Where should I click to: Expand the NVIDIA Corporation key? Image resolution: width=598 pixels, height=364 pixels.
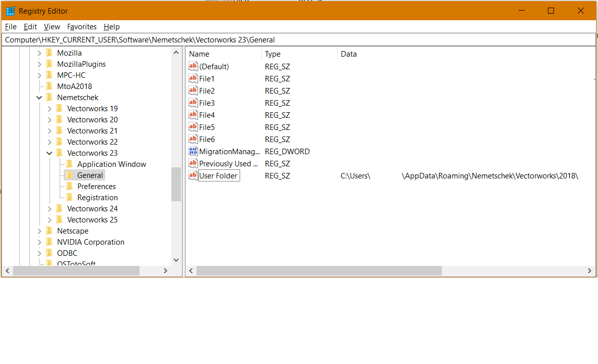[39, 242]
